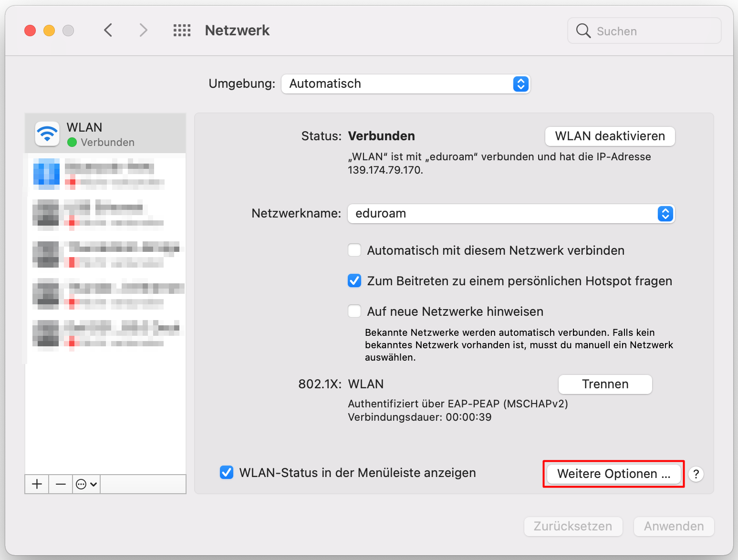Open Weitere Optionen

pos(613,474)
